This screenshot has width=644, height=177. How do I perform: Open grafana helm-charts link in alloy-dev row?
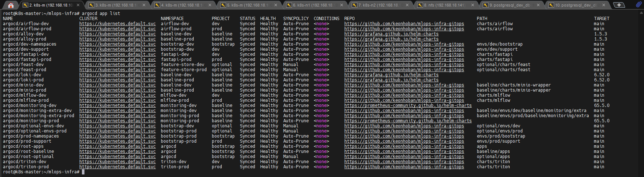point(391,34)
